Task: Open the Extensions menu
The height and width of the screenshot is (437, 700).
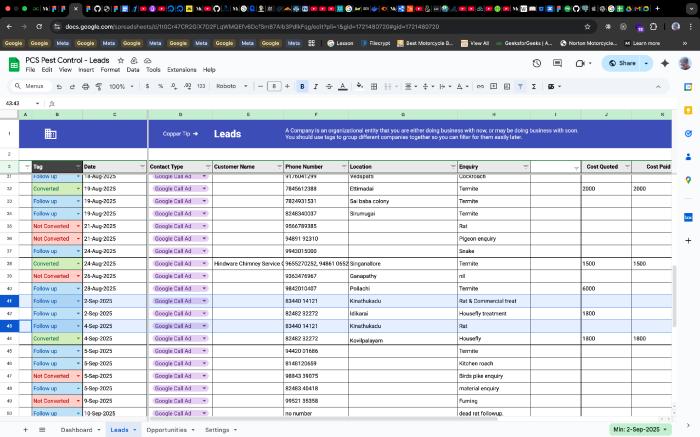Action: click(181, 70)
